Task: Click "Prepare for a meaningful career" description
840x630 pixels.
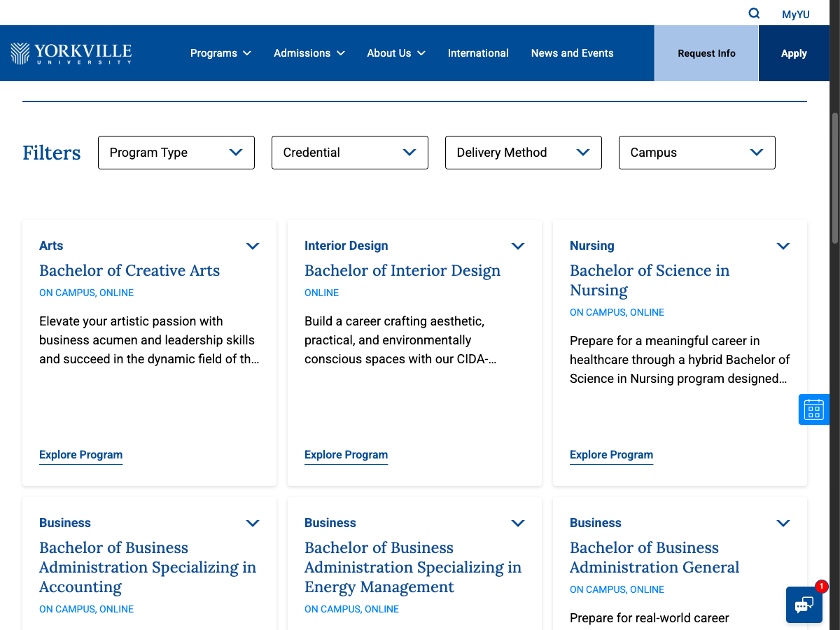Action: pyautogui.click(x=680, y=360)
